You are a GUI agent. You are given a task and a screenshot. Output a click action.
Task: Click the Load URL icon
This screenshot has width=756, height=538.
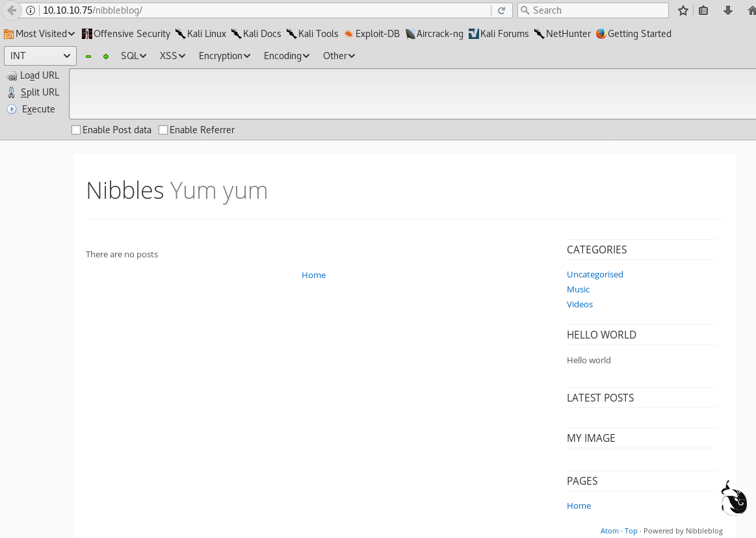click(12, 76)
